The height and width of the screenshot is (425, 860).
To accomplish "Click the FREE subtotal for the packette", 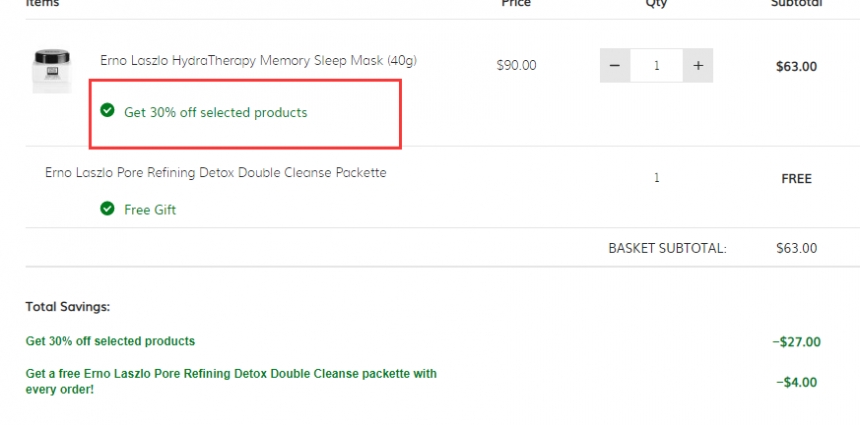I will [796, 179].
